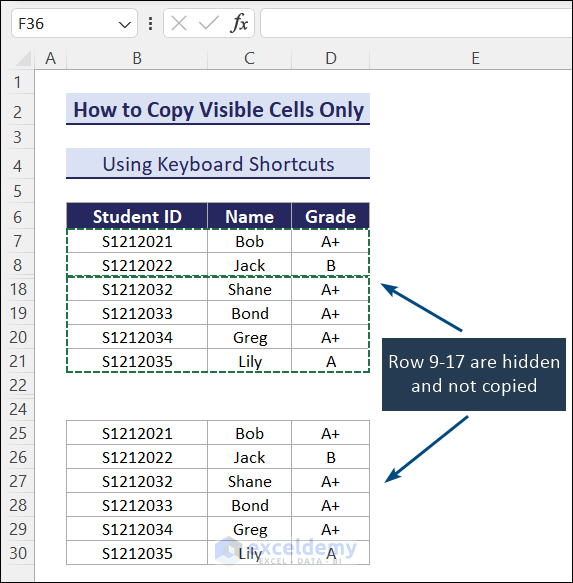Click the 'Grade' header cell
573x583 pixels.
coord(331,216)
